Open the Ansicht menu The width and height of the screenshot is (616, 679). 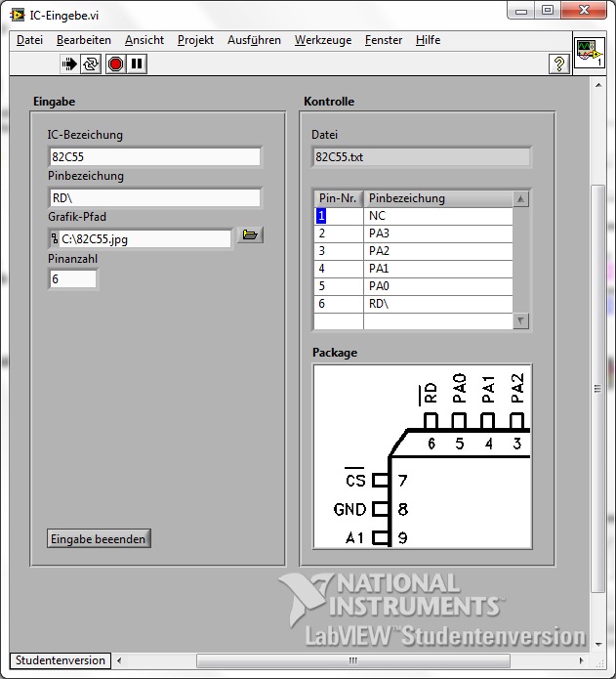point(144,40)
